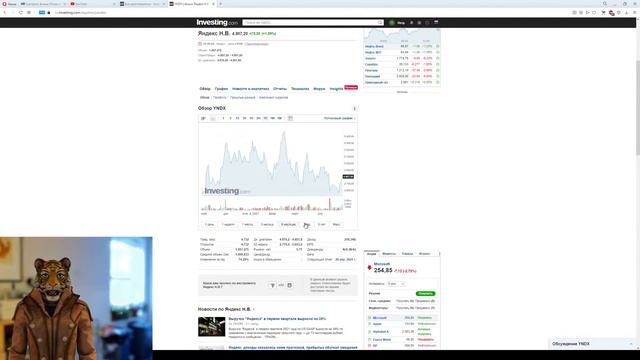The height and width of the screenshot is (360, 640).
Task: Open the Отчеты tab
Action: point(280,89)
